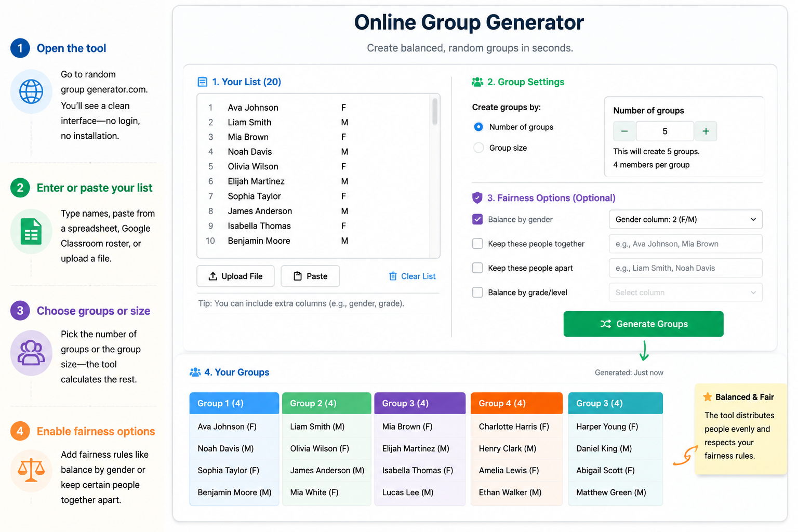798x532 pixels.
Task: Click the 4 members per group text
Action: 651,165
